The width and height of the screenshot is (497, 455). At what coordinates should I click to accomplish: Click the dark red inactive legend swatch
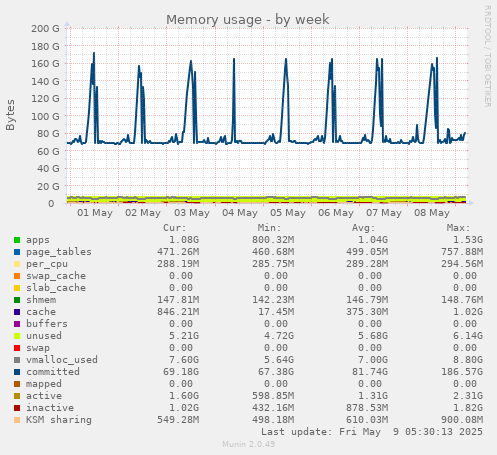point(17,408)
